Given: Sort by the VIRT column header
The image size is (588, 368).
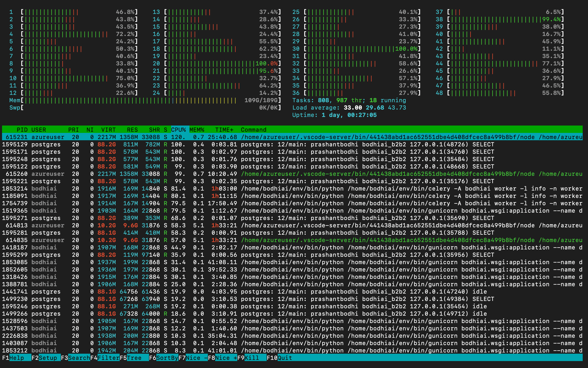Looking at the screenshot, I should click(x=108, y=130).
